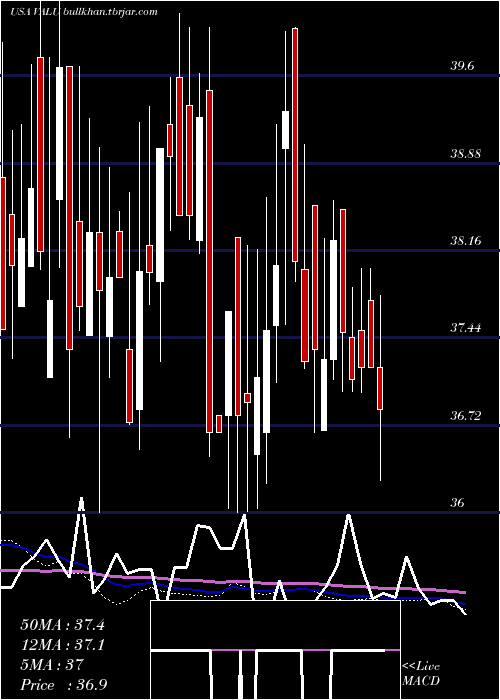Click the 39.6 price level label
Viewport: 500px width, 700px height.
[462, 66]
